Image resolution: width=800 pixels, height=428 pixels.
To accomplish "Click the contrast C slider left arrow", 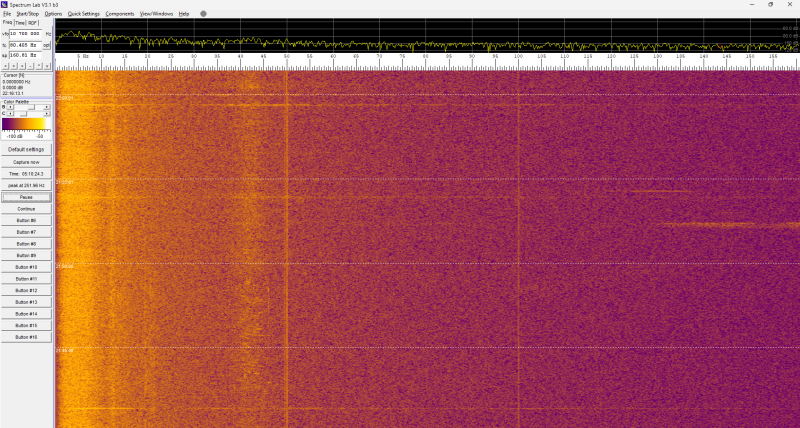I will click(9, 113).
